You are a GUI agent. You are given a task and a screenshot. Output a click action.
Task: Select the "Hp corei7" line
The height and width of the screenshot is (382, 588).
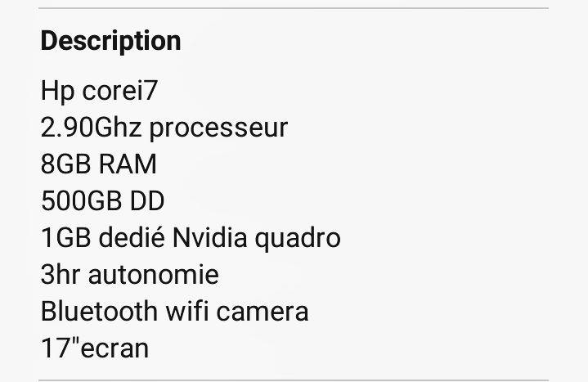(99, 91)
